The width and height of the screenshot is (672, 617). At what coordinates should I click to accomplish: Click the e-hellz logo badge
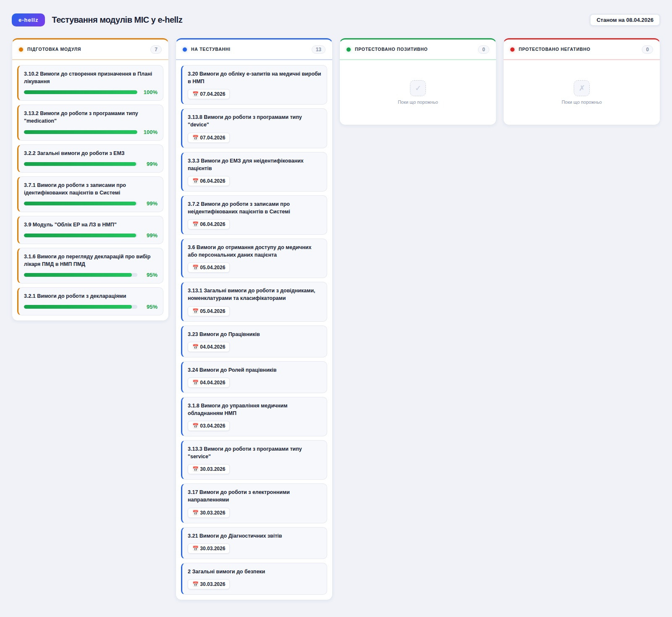[x=28, y=20]
